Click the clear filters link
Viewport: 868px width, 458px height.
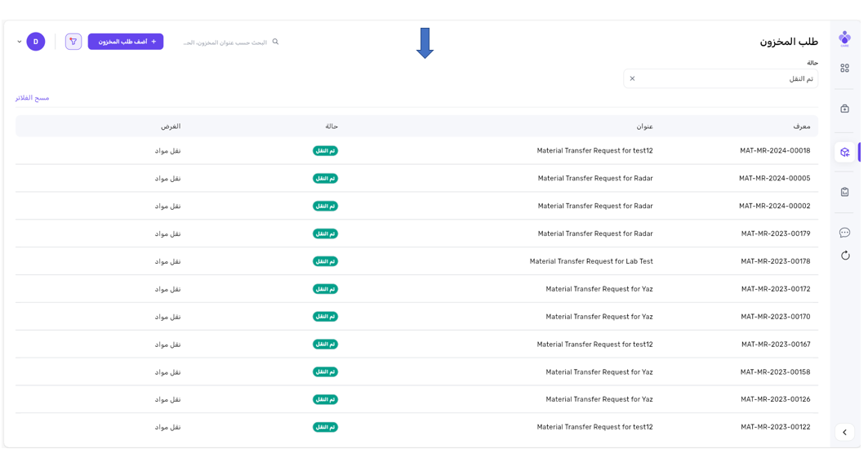[x=33, y=98]
